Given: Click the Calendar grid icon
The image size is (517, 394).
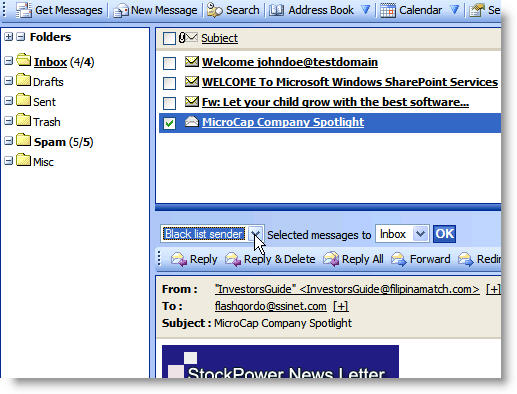Looking at the screenshot, I should point(388,10).
